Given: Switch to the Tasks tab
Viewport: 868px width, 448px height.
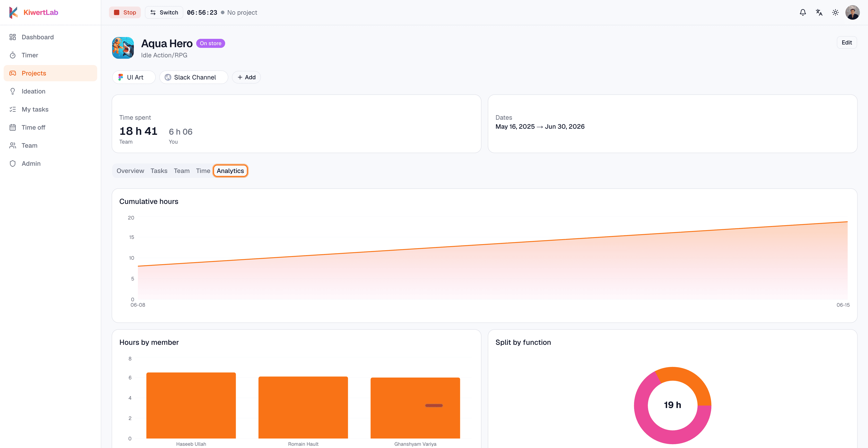Looking at the screenshot, I should pos(159,171).
